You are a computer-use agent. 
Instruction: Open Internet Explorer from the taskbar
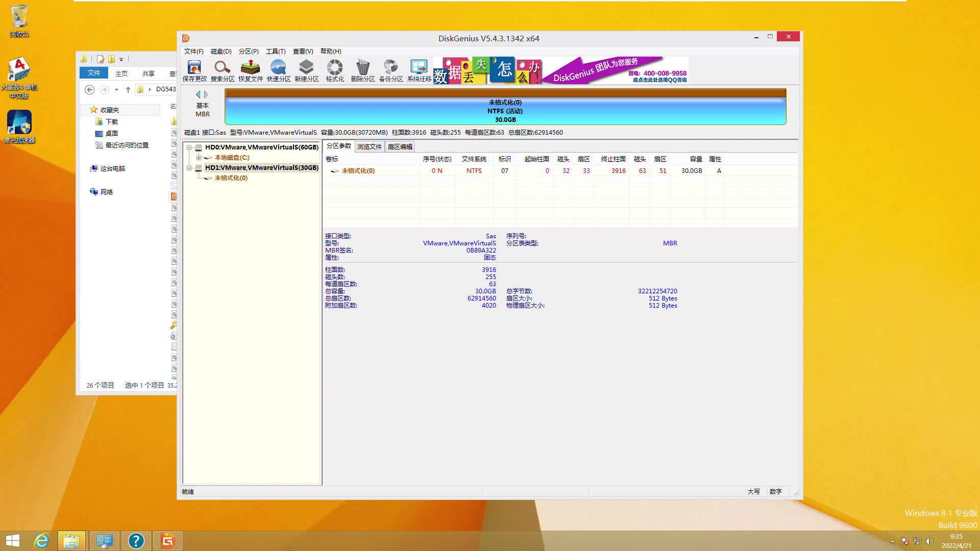pyautogui.click(x=41, y=541)
